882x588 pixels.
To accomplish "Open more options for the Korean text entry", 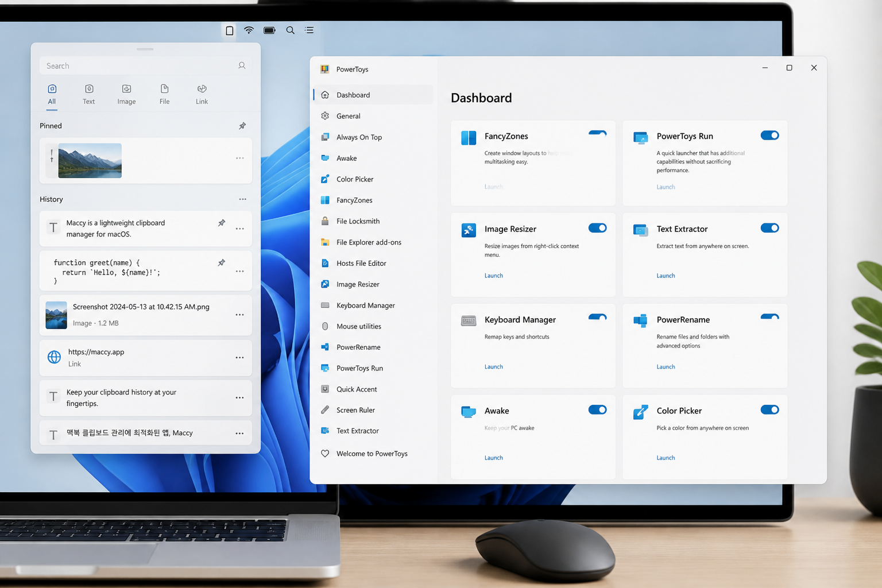I will (x=240, y=434).
